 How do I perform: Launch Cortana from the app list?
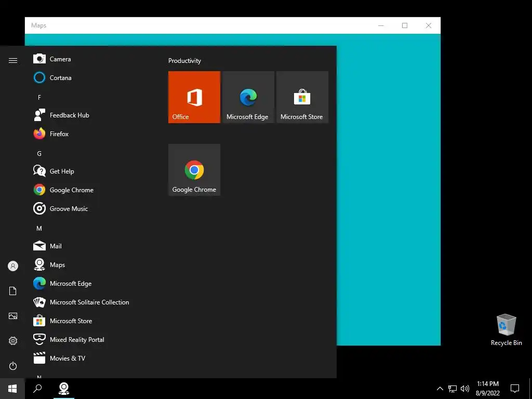point(91,78)
